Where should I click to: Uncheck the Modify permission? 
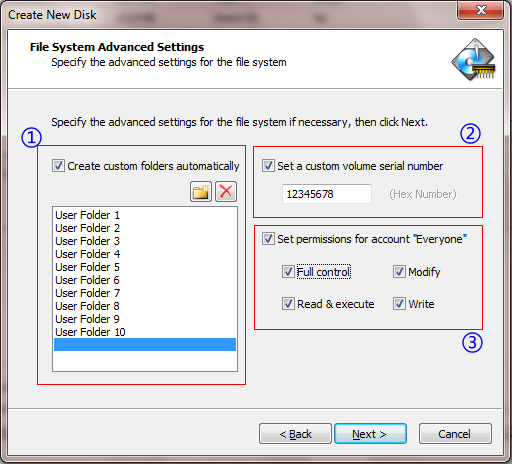click(x=399, y=272)
